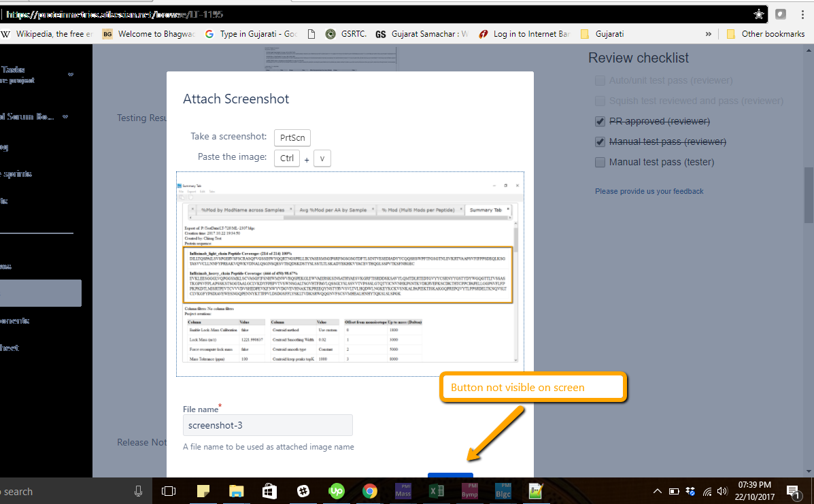Image resolution: width=814 pixels, height=504 pixels.
Task: Open Microsoft Store from the taskbar
Action: (x=269, y=491)
